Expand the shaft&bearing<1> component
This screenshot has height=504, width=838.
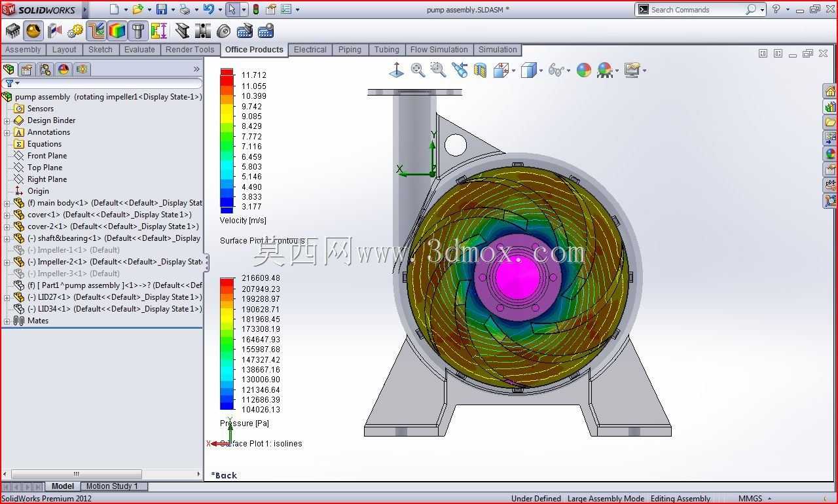point(7,238)
